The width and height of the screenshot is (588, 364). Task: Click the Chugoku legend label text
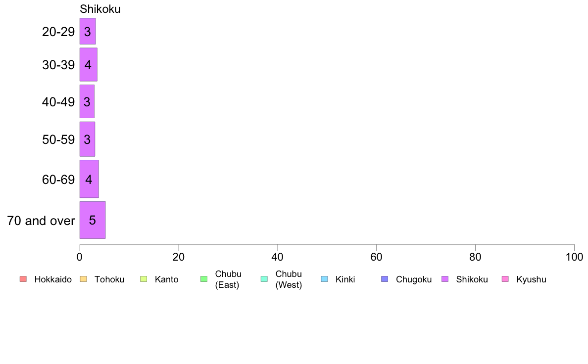[x=414, y=279]
